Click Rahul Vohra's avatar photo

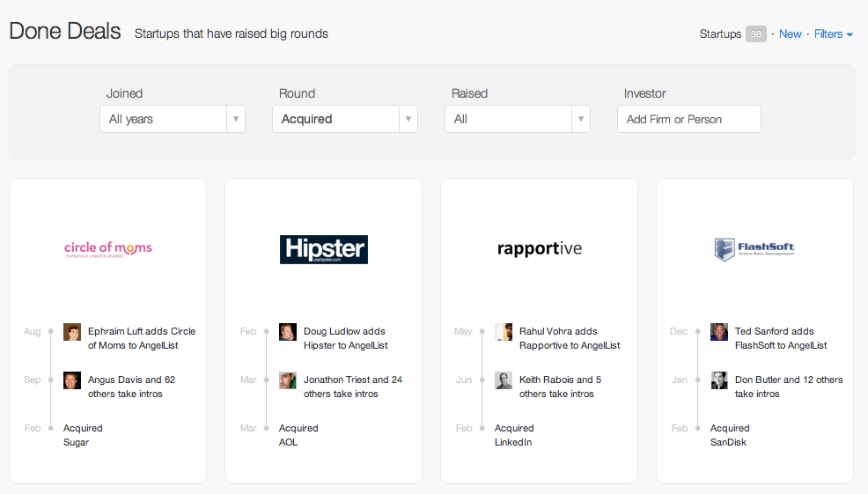(504, 332)
